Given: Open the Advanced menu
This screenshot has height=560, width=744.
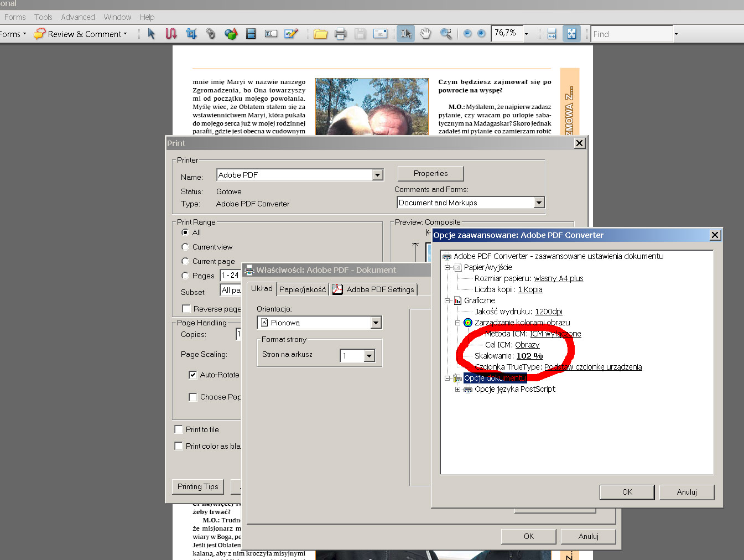Looking at the screenshot, I should click(77, 17).
